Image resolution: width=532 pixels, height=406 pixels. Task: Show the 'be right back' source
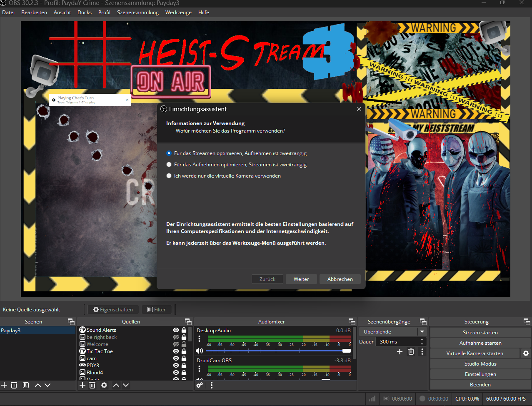pyautogui.click(x=176, y=337)
